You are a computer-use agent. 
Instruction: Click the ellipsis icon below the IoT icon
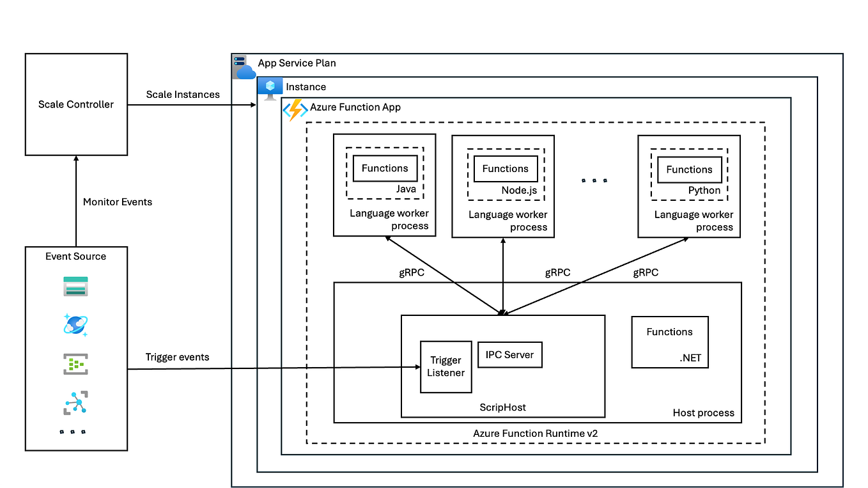coord(75,430)
